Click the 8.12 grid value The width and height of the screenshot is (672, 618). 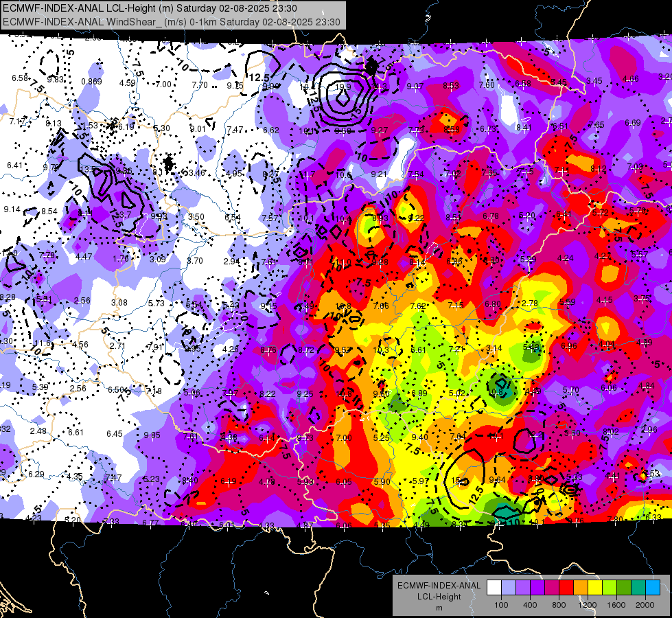tap(599, 168)
